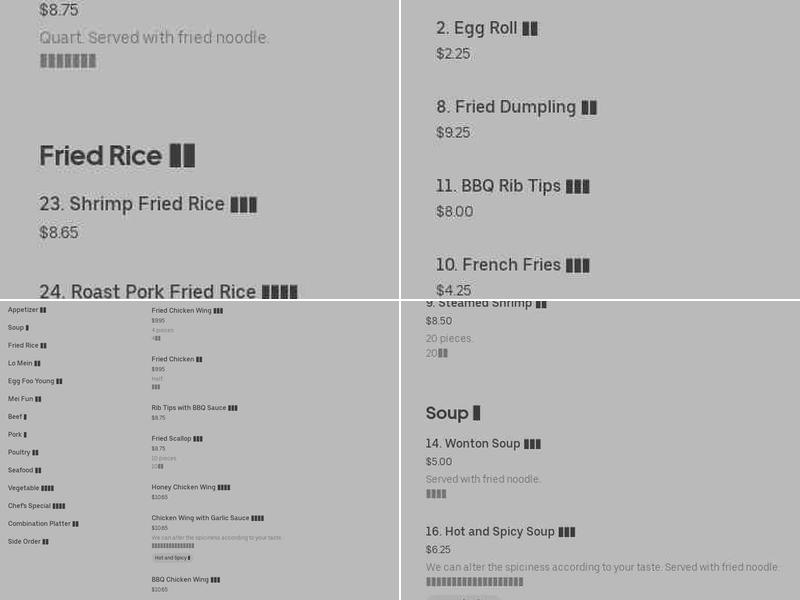Select the Beef category
Viewport: 800px width, 600px height.
(x=15, y=417)
